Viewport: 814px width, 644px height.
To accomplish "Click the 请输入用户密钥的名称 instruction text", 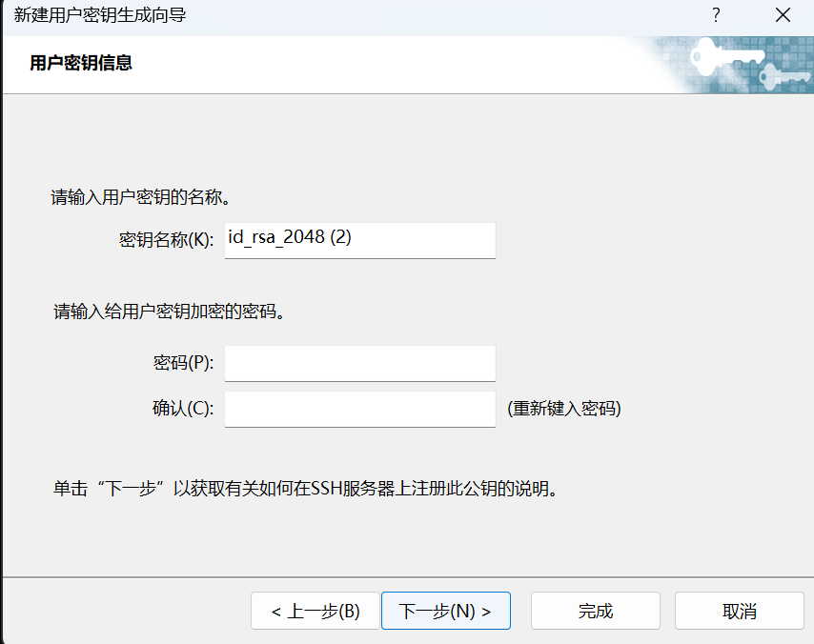I will click(142, 198).
